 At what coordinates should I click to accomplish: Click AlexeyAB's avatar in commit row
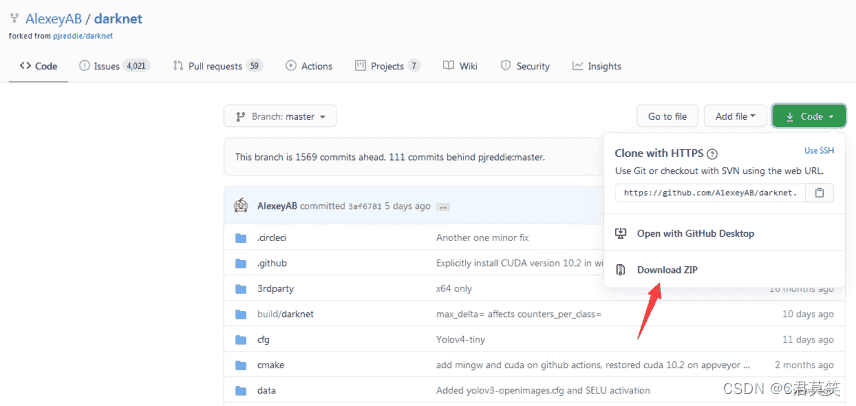(241, 206)
